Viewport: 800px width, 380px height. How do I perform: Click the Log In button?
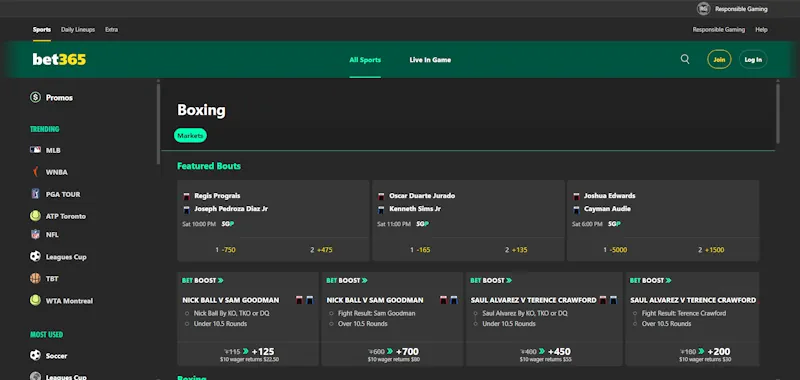tap(753, 60)
